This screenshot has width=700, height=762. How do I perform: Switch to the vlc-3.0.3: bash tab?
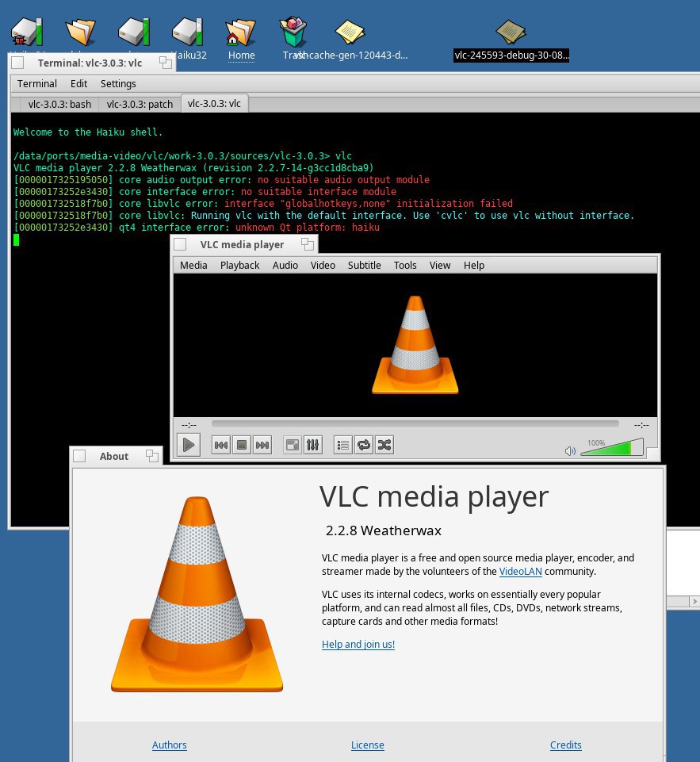click(59, 104)
